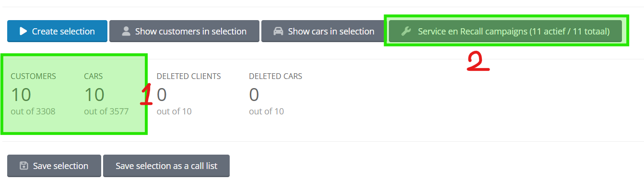This screenshot has height=191, width=644.
Task: Click the cars count of 10
Action: point(94,95)
